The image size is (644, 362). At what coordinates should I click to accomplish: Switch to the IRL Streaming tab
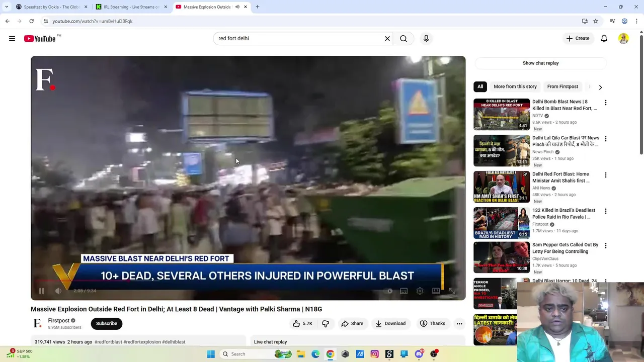coord(132,7)
